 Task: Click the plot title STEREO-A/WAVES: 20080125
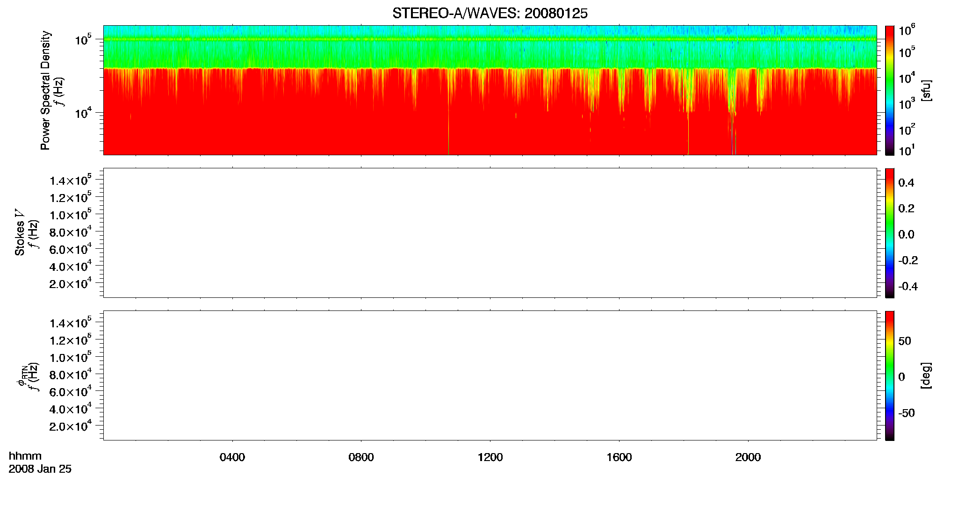click(490, 14)
